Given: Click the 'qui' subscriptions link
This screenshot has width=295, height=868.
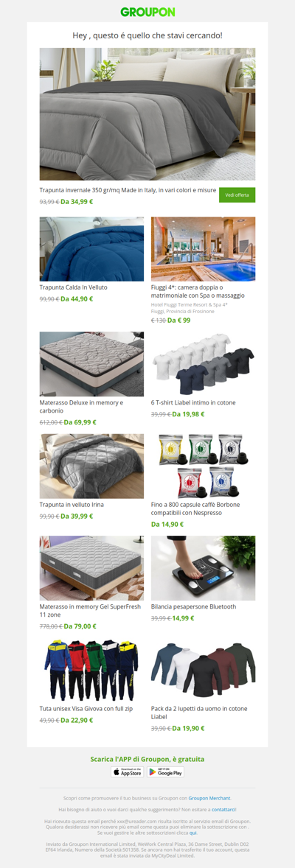Looking at the screenshot, I should click(193, 833).
